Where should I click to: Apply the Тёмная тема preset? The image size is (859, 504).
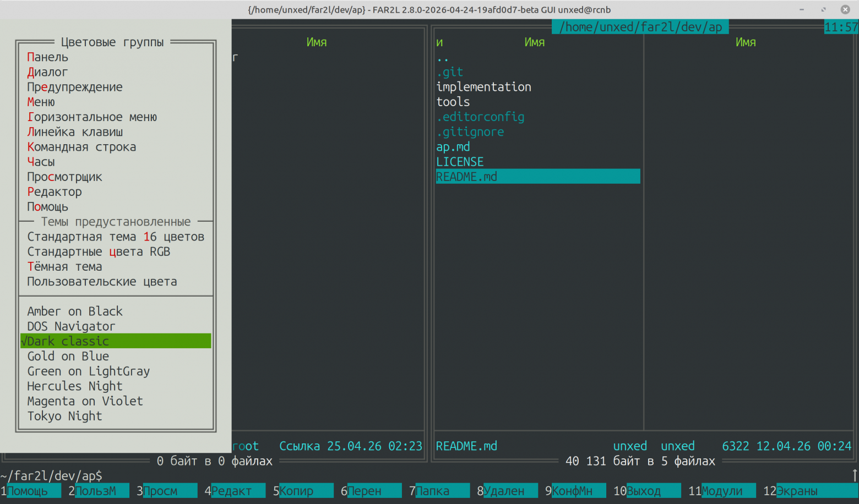64,266
